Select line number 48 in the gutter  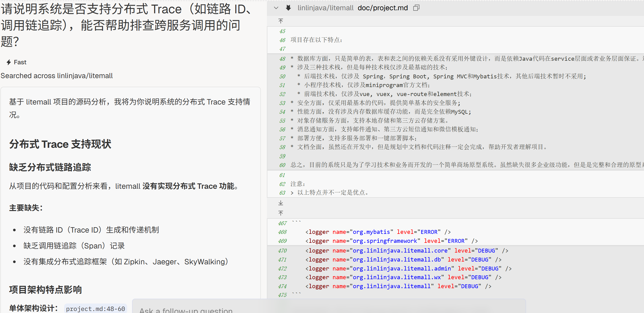click(x=282, y=59)
